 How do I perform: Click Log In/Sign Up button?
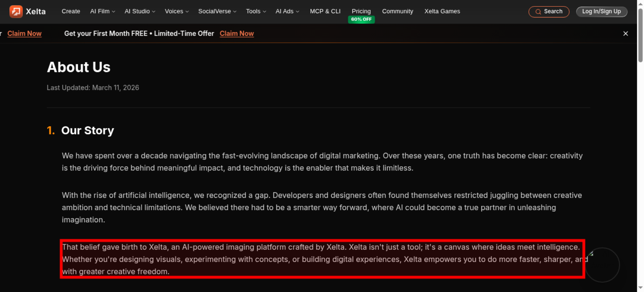coord(601,12)
